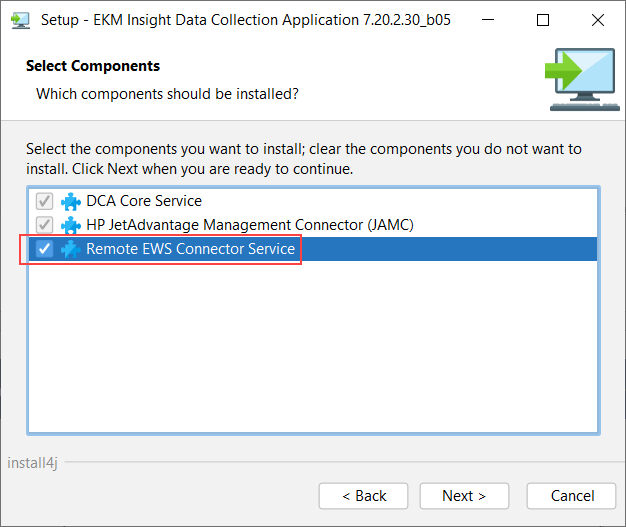Select HP JetAdvantage Management Connector (JAMC) text

point(250,225)
